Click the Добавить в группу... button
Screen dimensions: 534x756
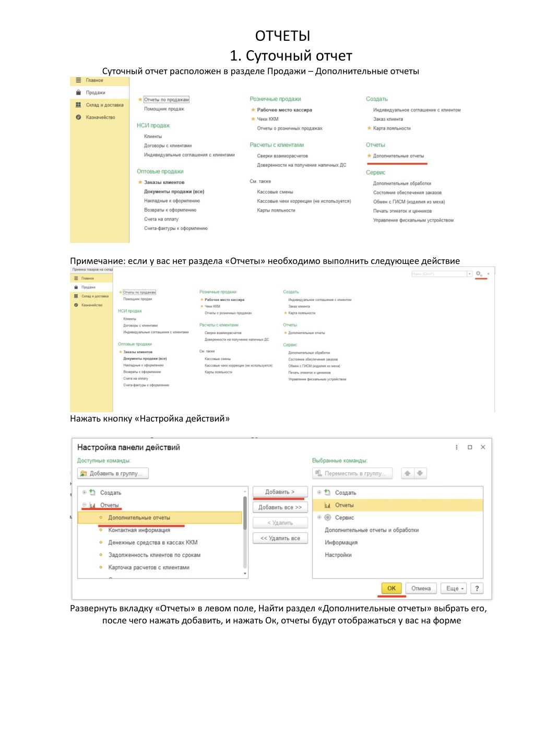[x=113, y=473]
